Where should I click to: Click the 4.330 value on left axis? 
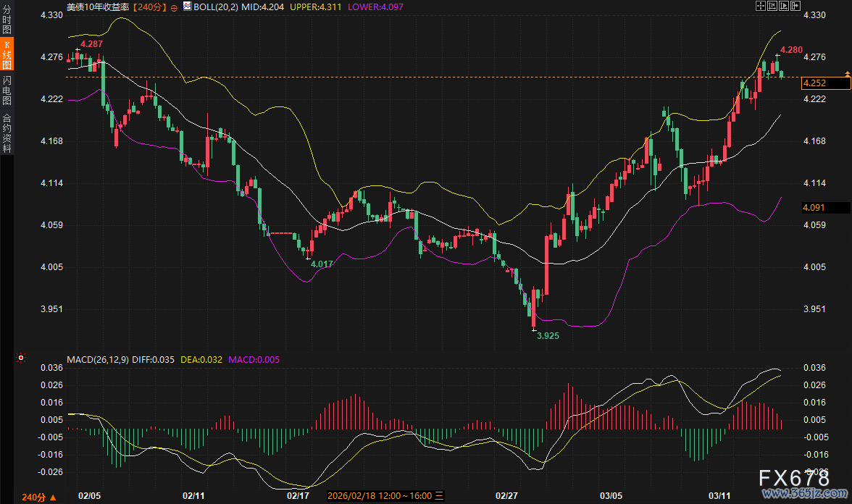[x=51, y=15]
